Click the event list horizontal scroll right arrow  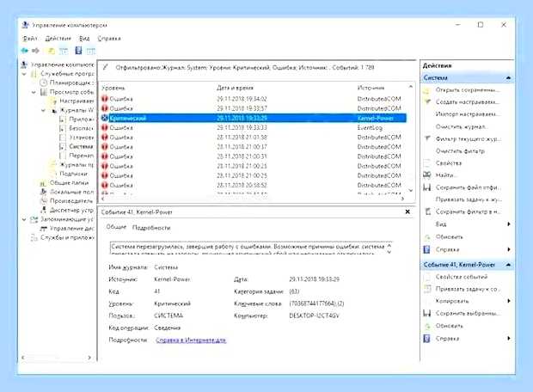click(x=403, y=199)
